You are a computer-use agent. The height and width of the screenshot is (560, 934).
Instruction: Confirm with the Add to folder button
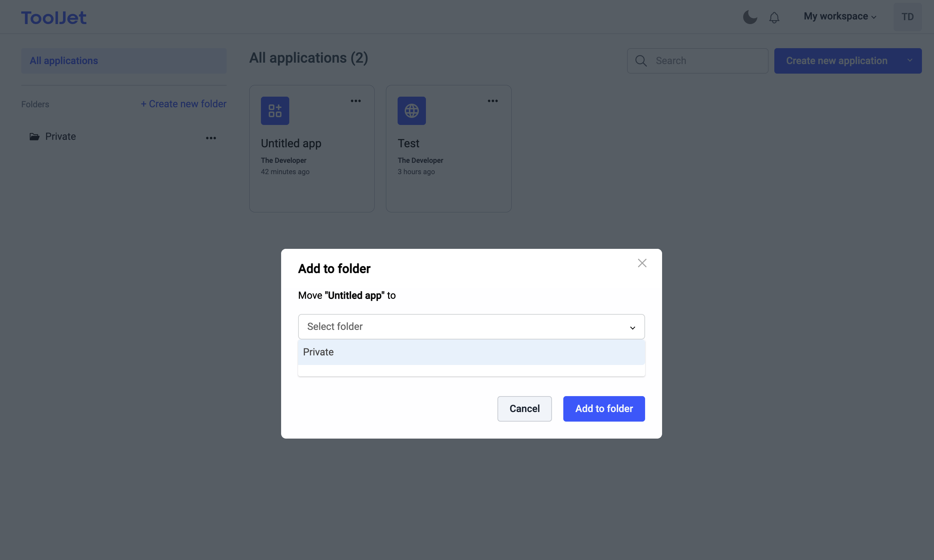[x=604, y=409]
